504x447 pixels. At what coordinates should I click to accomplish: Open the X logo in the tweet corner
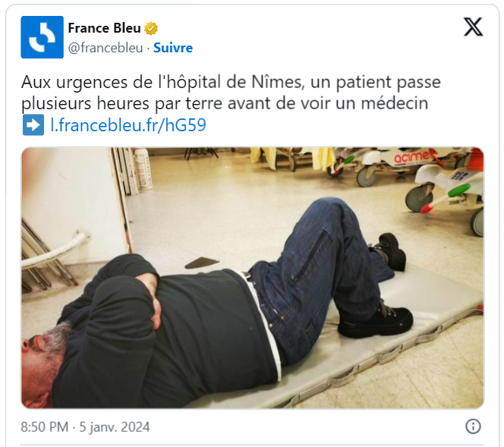[473, 27]
